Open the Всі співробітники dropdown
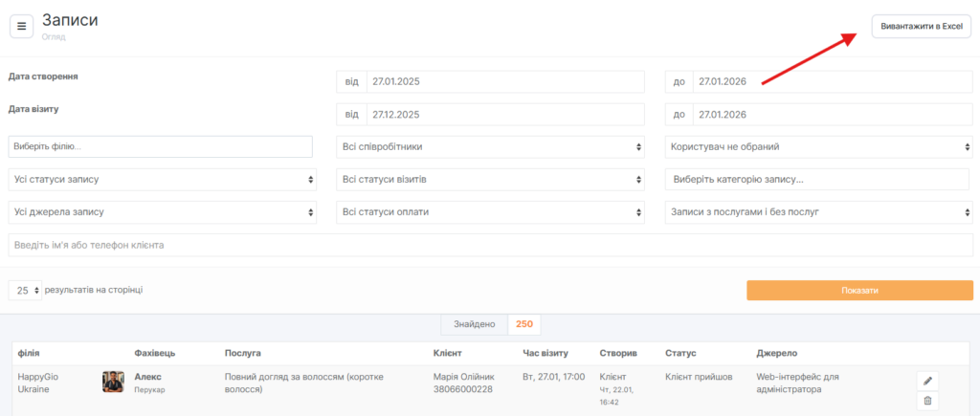The width and height of the screenshot is (980, 416). coord(491,147)
